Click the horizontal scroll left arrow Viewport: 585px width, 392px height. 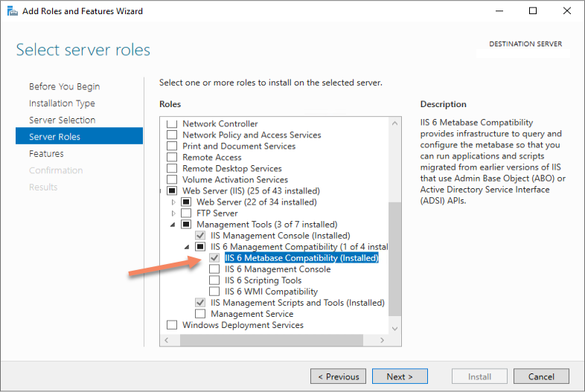click(x=167, y=340)
